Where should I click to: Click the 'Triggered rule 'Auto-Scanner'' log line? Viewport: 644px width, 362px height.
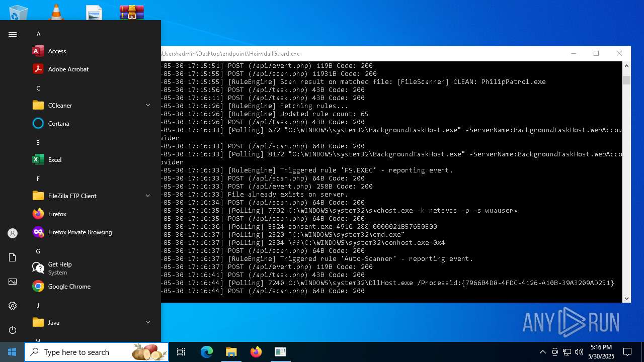point(317,258)
